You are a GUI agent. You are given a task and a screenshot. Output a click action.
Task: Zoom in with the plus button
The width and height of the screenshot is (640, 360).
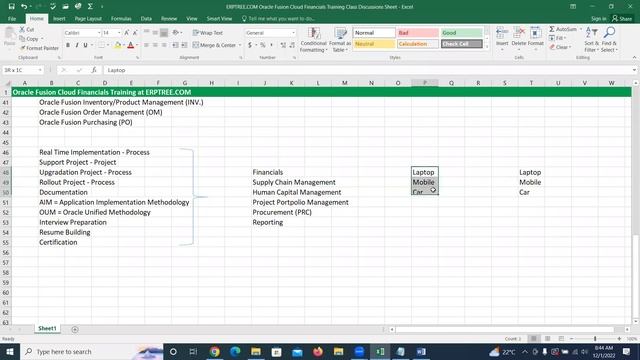619,339
